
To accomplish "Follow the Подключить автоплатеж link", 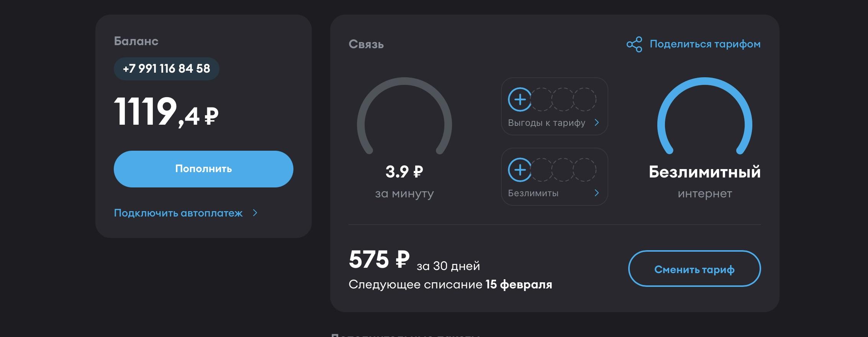I will [178, 213].
